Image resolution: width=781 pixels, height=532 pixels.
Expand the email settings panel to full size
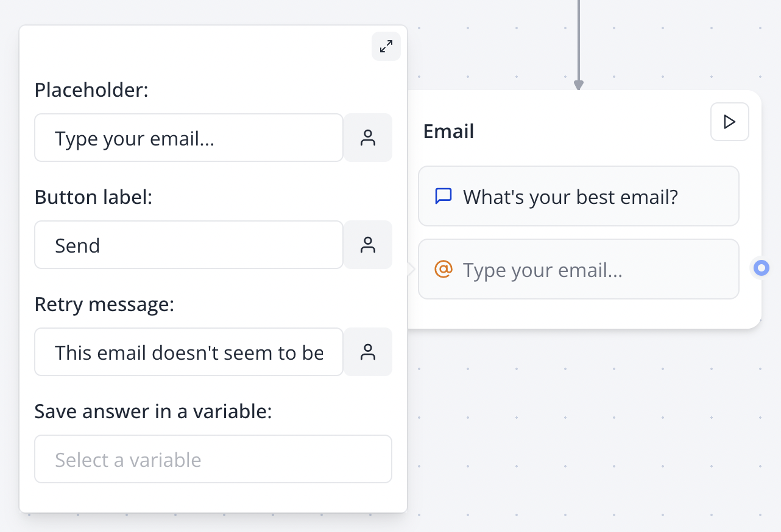pyautogui.click(x=386, y=46)
